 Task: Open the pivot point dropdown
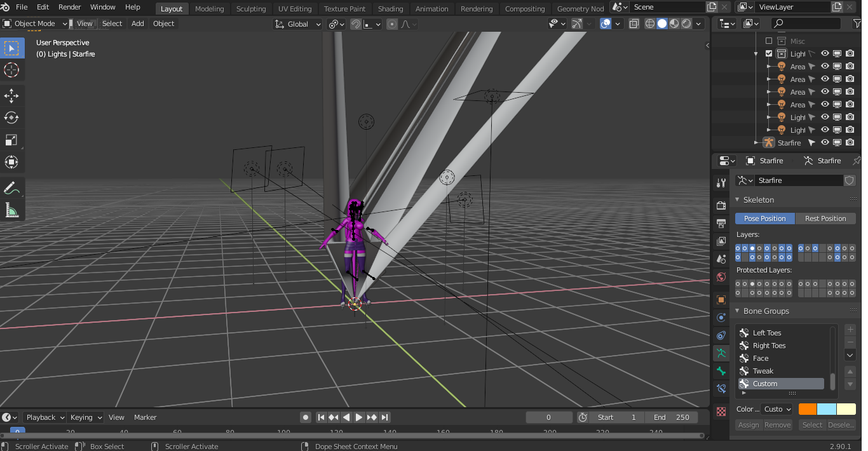[336, 24]
